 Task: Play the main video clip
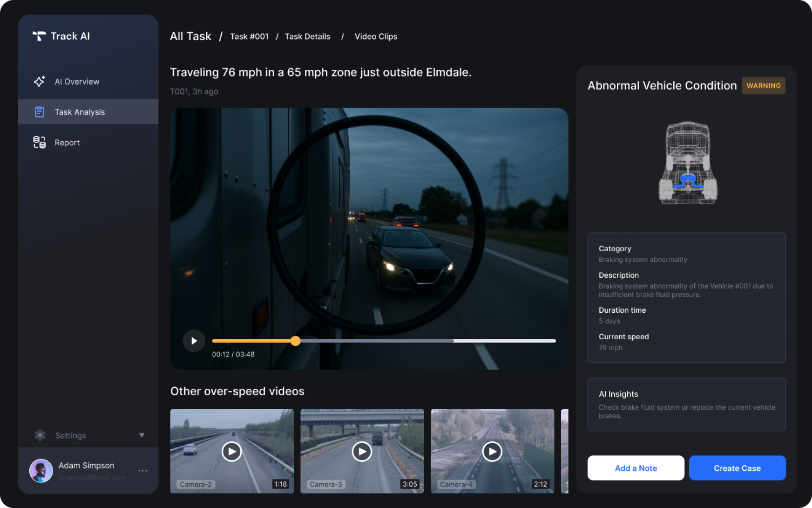click(x=194, y=341)
